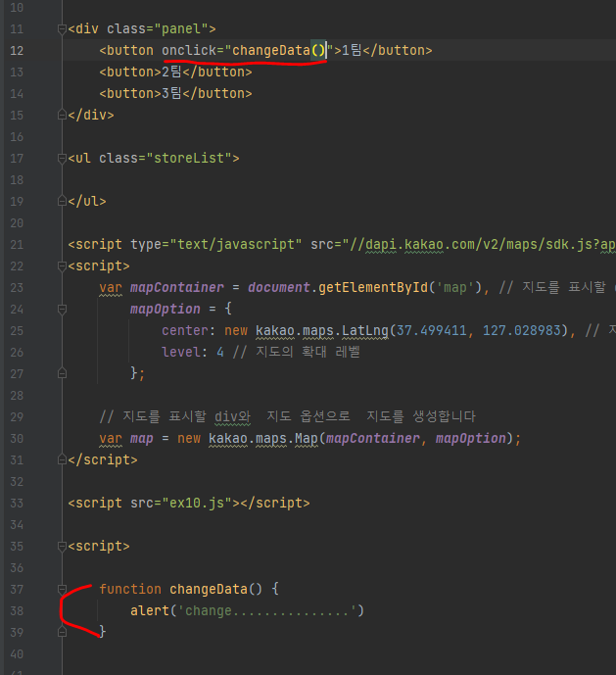The image size is (616, 675).
Task: Click the 3팀 button label text
Action: 171,93
